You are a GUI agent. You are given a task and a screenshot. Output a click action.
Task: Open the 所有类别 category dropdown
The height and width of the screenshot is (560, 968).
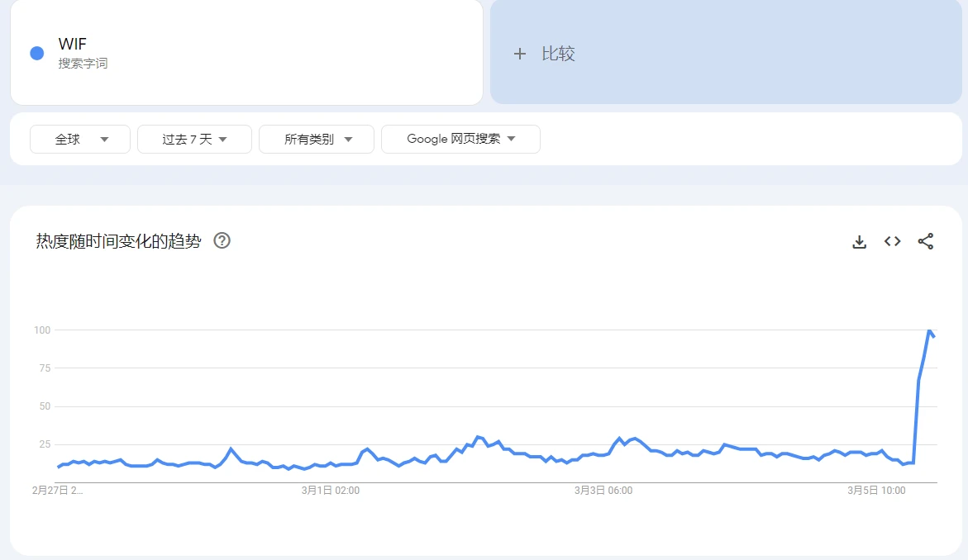[x=316, y=139]
